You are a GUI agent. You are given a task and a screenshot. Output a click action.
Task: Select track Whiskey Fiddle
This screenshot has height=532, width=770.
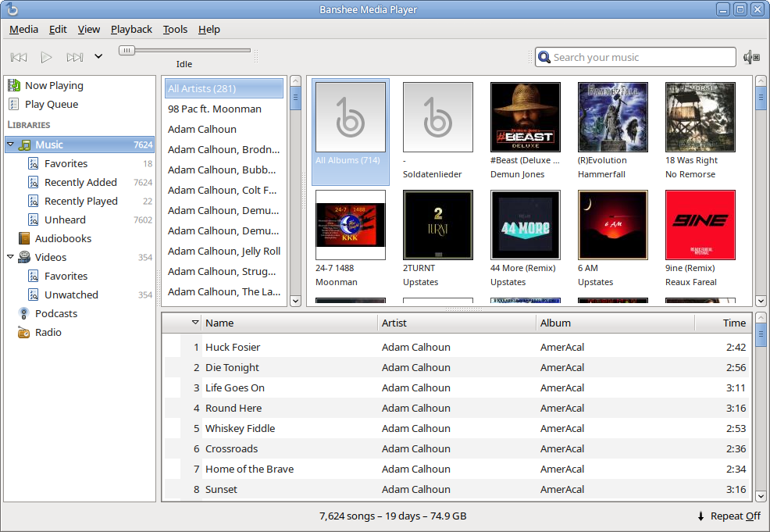457,428
